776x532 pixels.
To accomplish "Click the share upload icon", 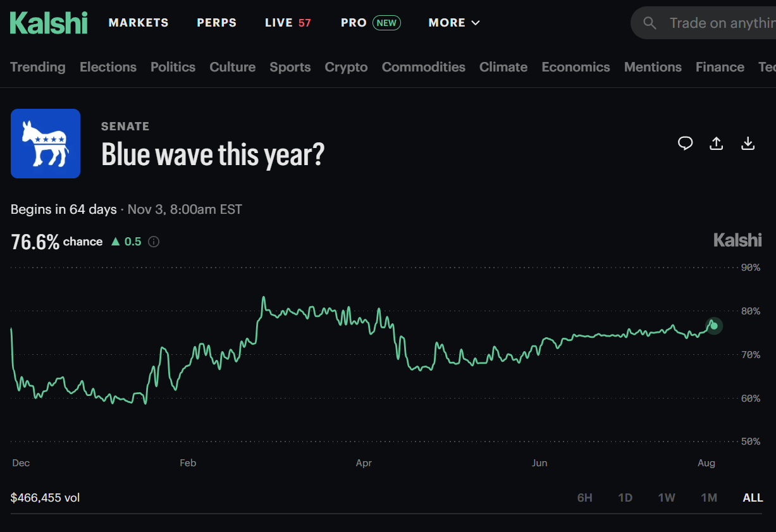I will (716, 144).
